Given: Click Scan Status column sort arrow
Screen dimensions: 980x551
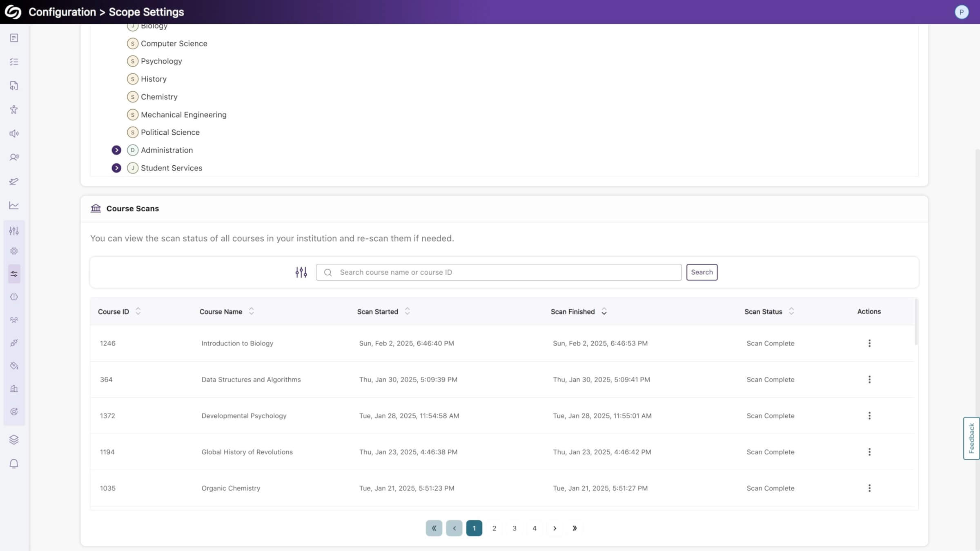Looking at the screenshot, I should (791, 311).
